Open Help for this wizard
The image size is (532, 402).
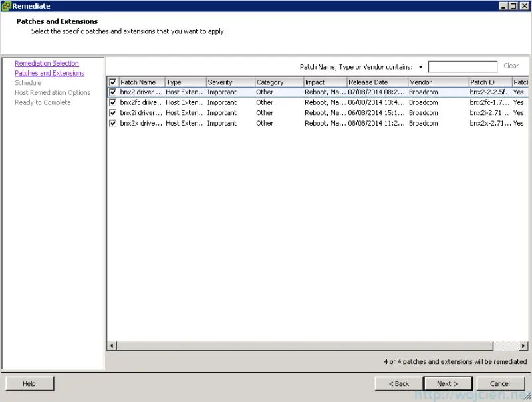pyautogui.click(x=29, y=383)
